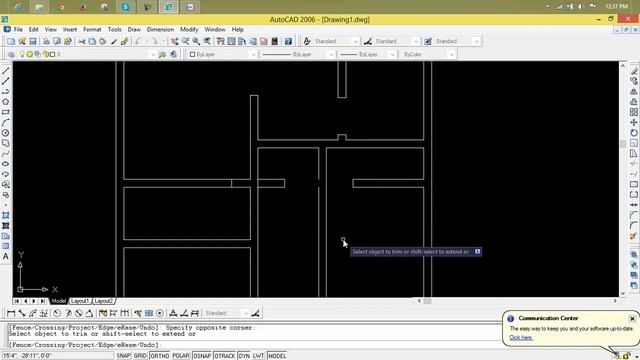This screenshot has width=640, height=360.
Task: Select the Multiline Text A tool
Action: pyautogui.click(x=6, y=256)
